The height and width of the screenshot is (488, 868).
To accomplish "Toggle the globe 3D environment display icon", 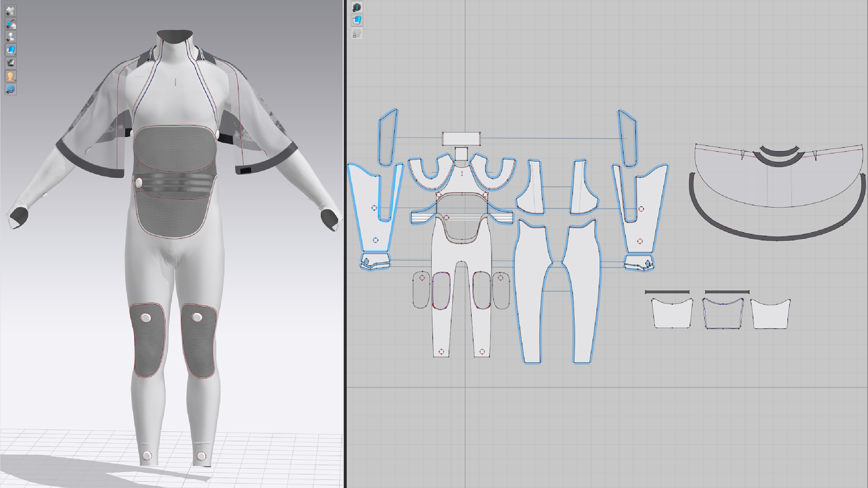I will (10, 89).
